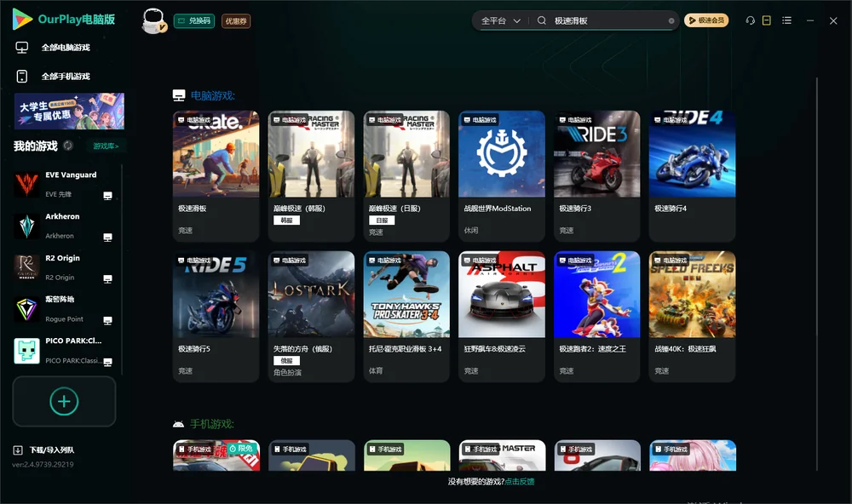
Task: Open the 极速骑行4 RIDE4 game card
Action: (692, 176)
